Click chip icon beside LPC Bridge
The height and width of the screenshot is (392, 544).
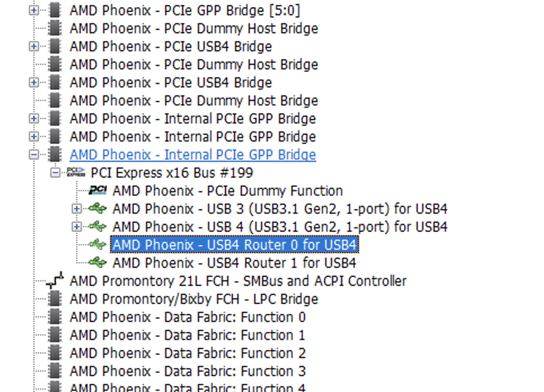[55, 298]
